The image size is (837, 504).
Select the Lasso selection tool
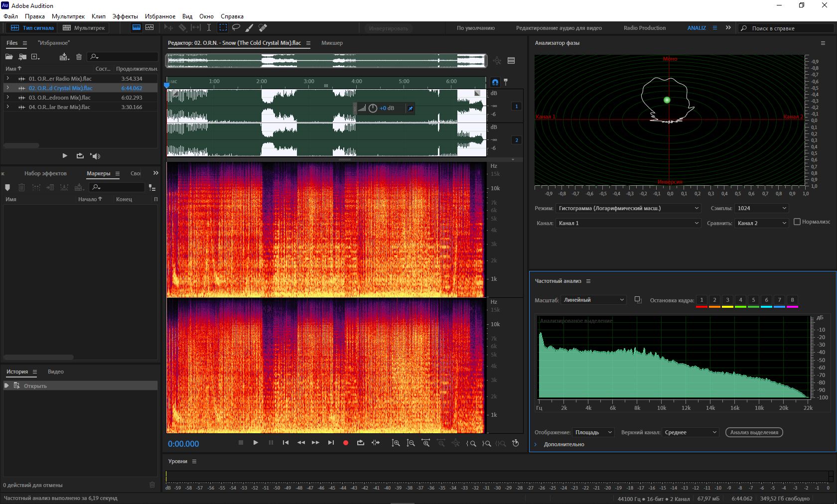pos(236,28)
